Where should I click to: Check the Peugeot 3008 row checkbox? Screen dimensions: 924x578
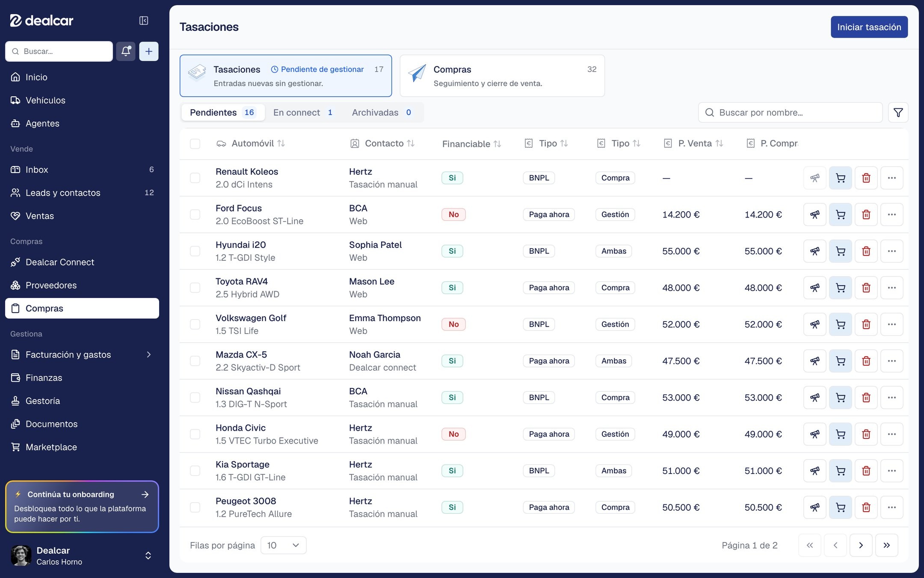(x=195, y=507)
